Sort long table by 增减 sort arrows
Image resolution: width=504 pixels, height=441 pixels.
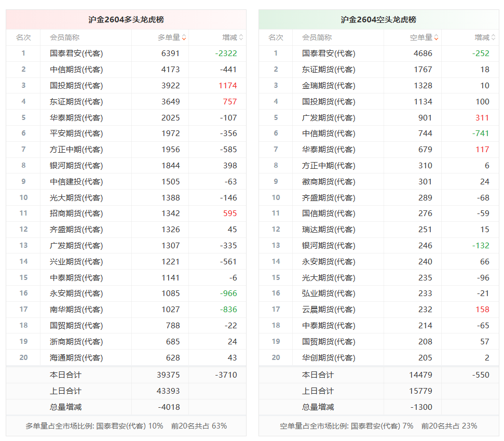[x=241, y=37]
